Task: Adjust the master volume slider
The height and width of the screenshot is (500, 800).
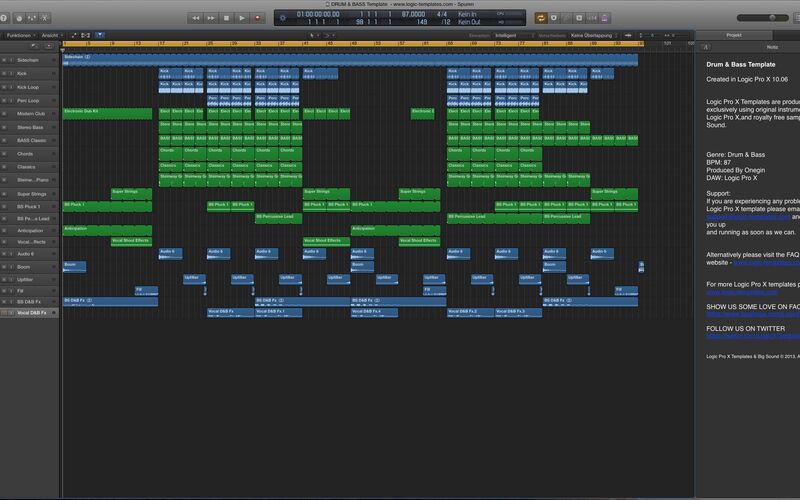Action: (x=762, y=18)
